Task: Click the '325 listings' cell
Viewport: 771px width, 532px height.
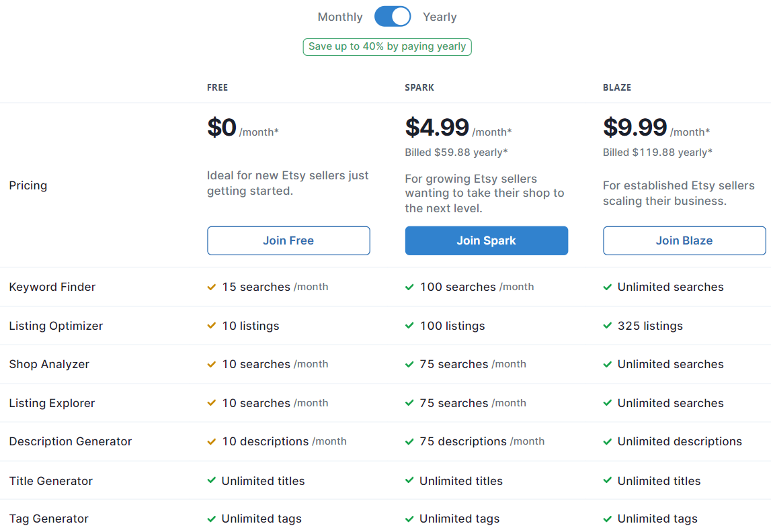Action: coord(643,326)
